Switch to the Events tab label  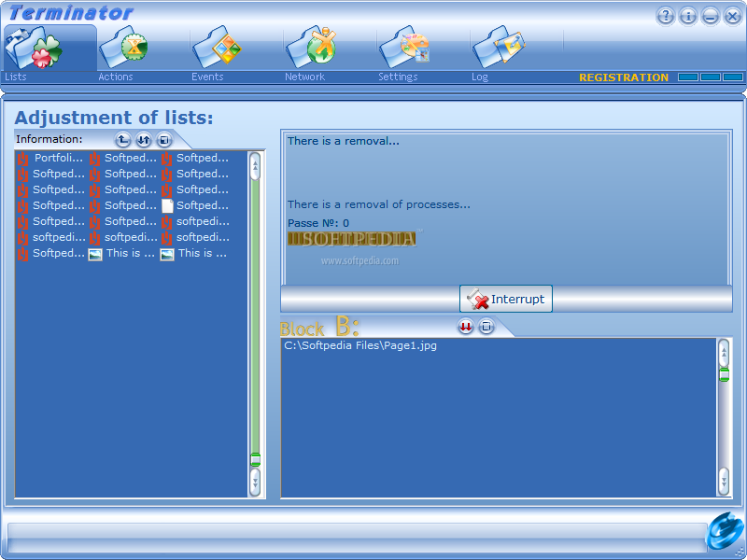click(x=207, y=77)
